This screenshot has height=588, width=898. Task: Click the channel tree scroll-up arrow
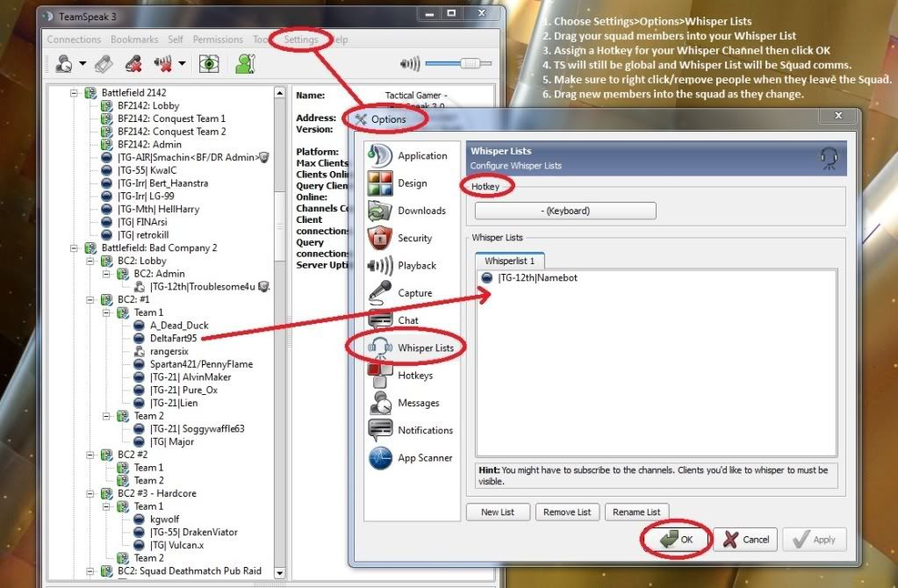tap(279, 93)
